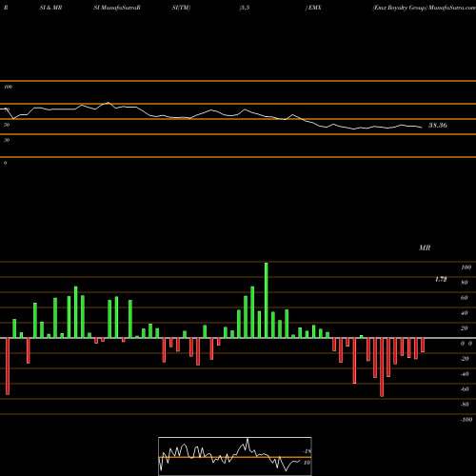
Task: Click the 30 level label on RSI axis
Action: pos(7,140)
